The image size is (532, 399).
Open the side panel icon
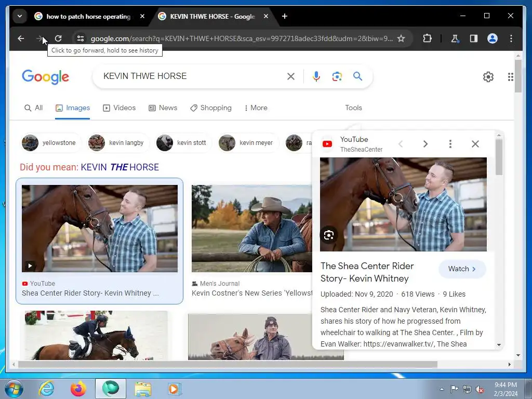[474, 38]
